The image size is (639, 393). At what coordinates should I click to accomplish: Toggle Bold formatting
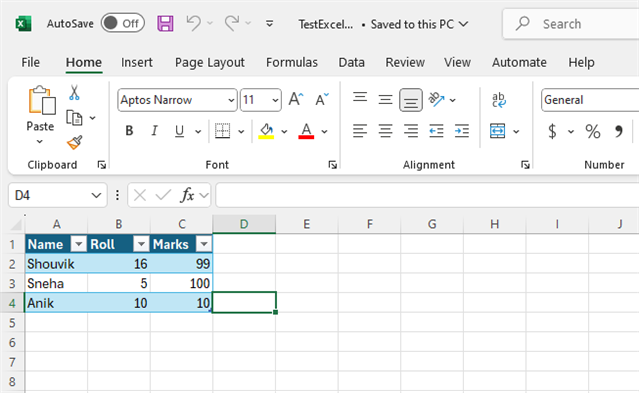pyautogui.click(x=129, y=131)
